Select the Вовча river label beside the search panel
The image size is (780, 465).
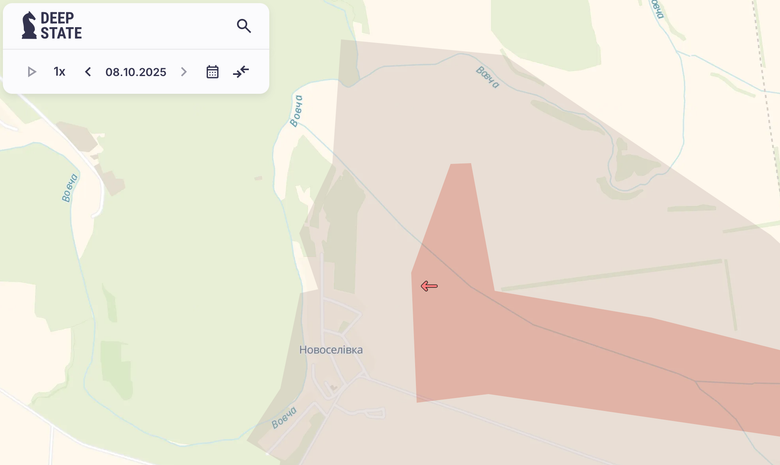(x=296, y=111)
